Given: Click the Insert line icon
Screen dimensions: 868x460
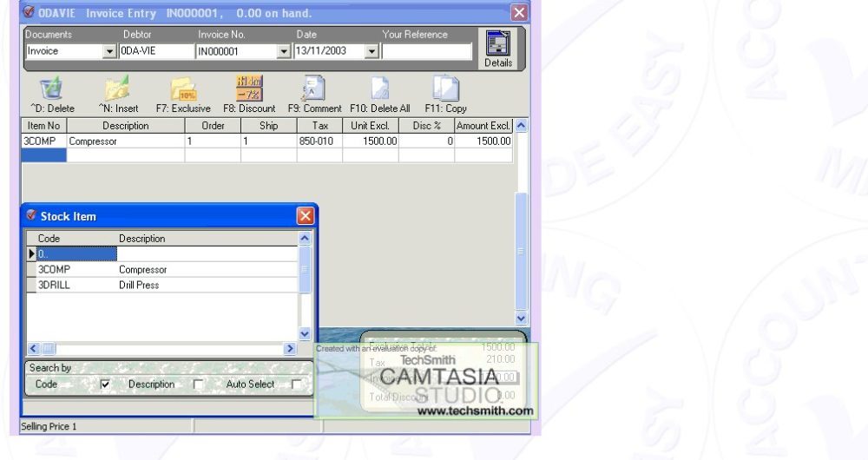Looking at the screenshot, I should point(116,89).
